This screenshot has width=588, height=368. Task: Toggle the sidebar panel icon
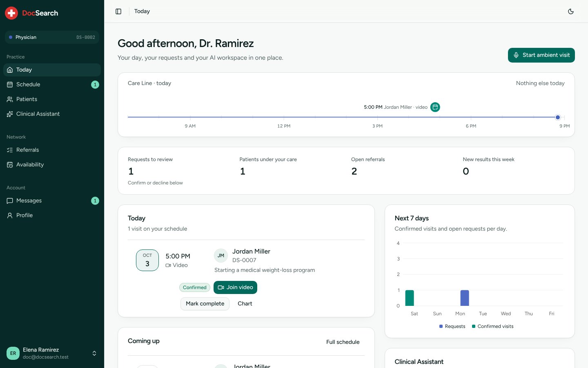pos(118,11)
